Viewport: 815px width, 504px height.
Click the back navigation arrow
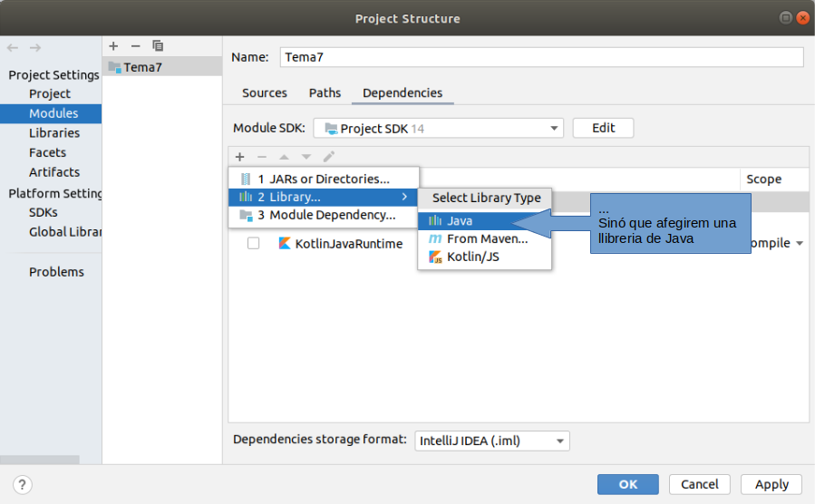click(x=13, y=48)
